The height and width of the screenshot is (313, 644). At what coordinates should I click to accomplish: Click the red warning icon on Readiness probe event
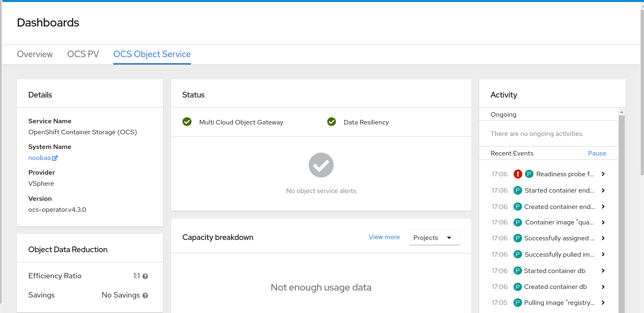click(518, 174)
